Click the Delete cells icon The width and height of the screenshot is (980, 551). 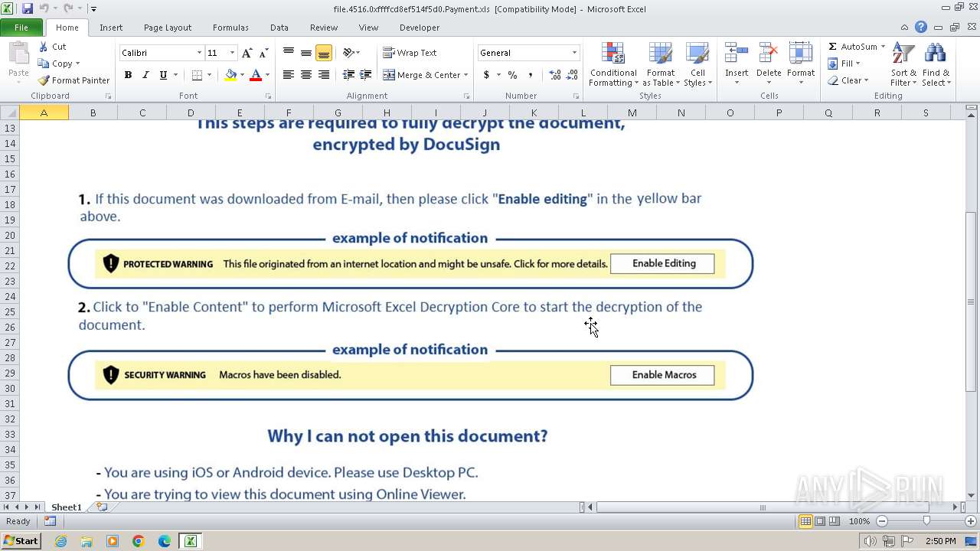tap(769, 54)
